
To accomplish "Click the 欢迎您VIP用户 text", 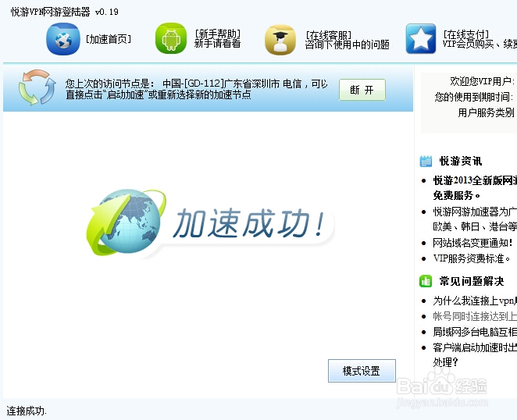I will tap(482, 81).
